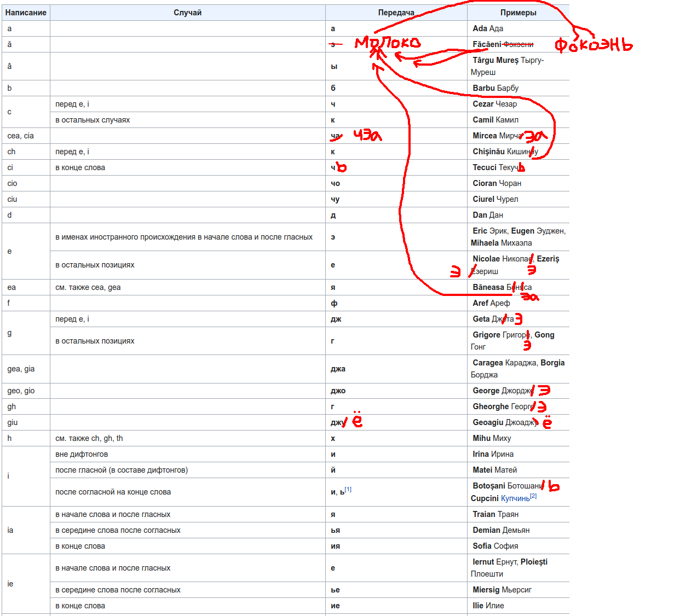Click the "Sofia София" example
Viewport: 680px width, 616px height.
tap(495, 546)
